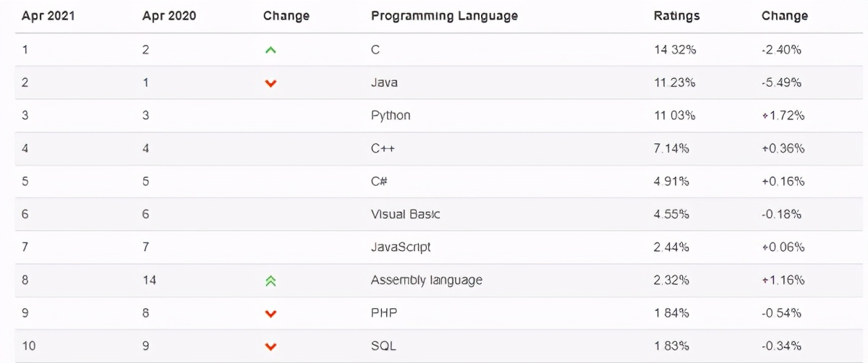The image size is (868, 363).
Task: Click the Visual Basic language name
Action: (x=405, y=215)
